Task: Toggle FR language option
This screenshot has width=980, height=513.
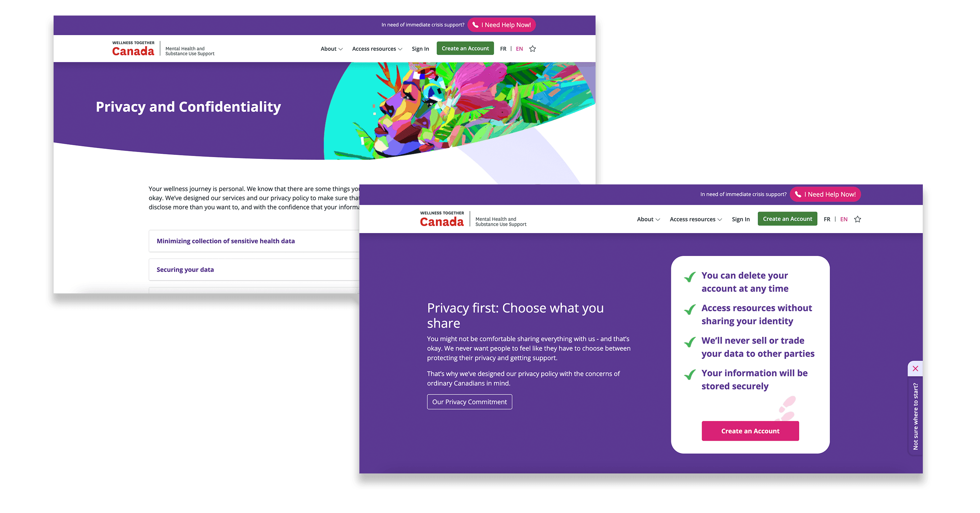Action: point(827,219)
